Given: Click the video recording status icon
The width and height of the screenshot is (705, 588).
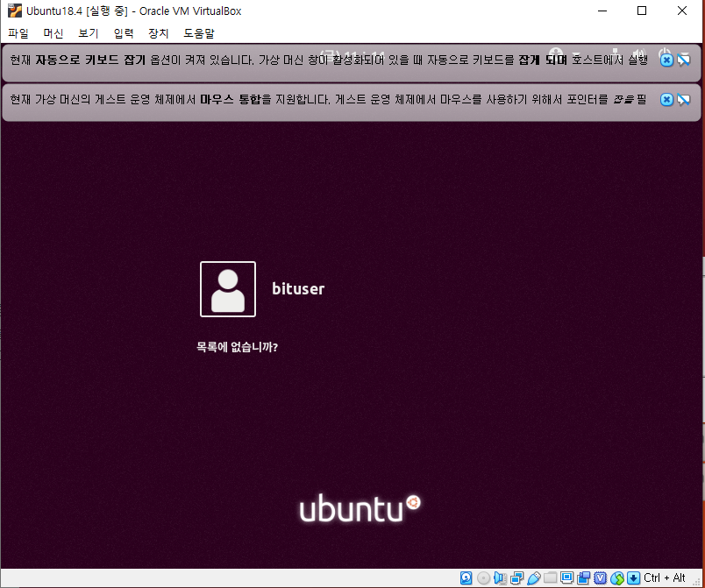Looking at the screenshot, I should pos(584,577).
